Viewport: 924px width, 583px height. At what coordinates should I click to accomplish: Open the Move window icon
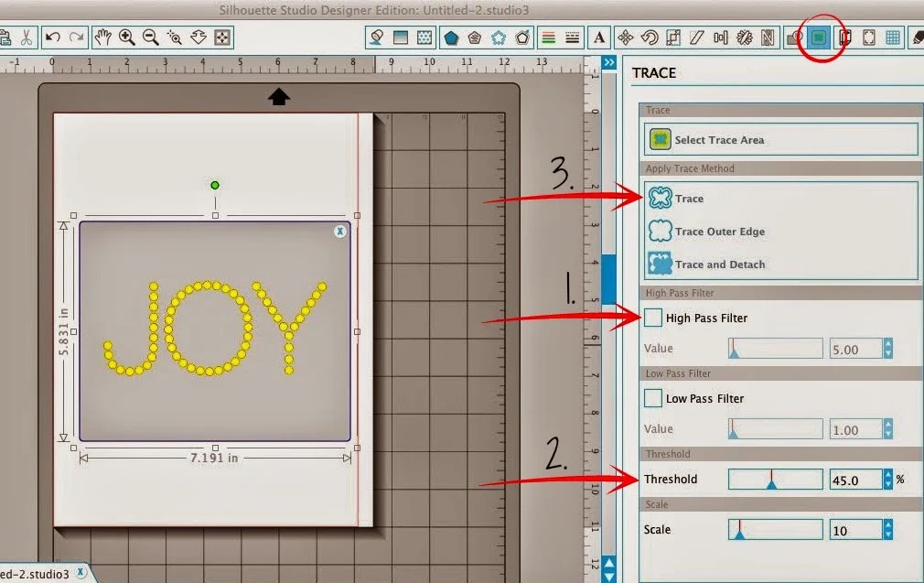tap(626, 38)
